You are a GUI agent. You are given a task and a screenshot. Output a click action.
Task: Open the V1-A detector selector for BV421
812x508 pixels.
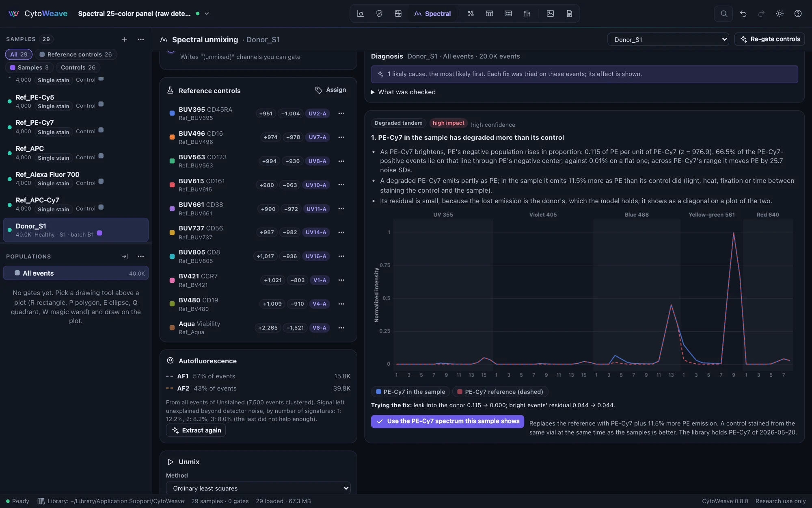(320, 280)
